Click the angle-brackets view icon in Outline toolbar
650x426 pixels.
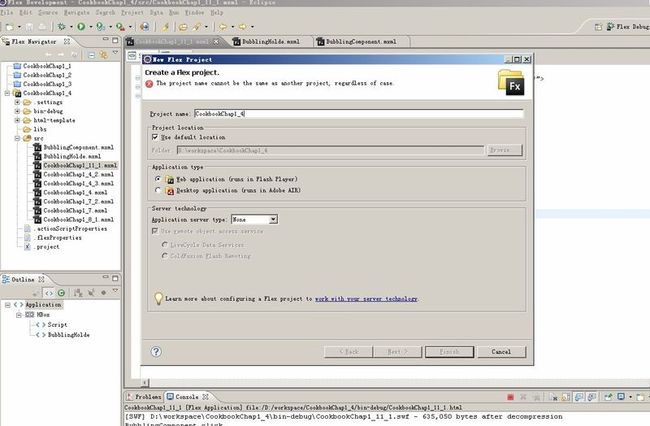[49, 293]
